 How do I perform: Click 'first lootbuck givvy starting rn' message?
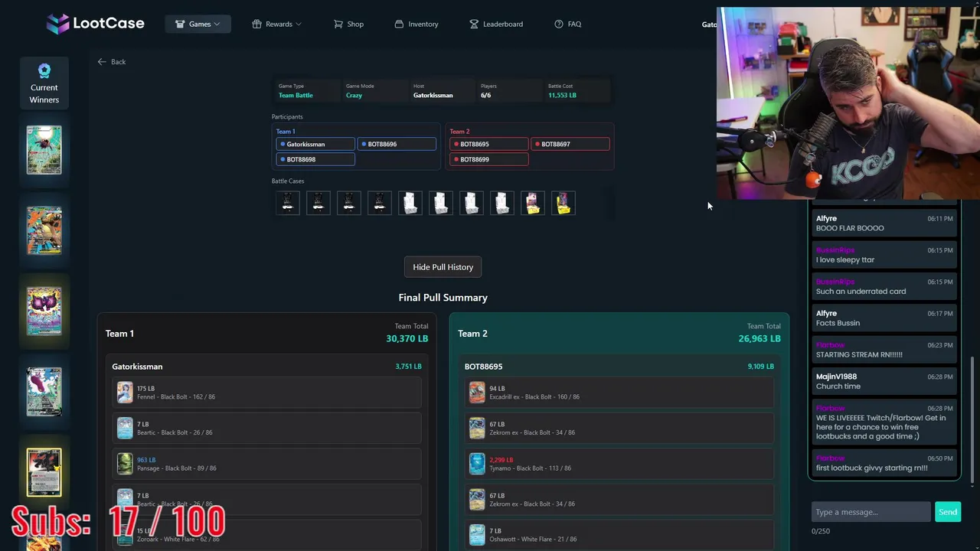pos(871,468)
